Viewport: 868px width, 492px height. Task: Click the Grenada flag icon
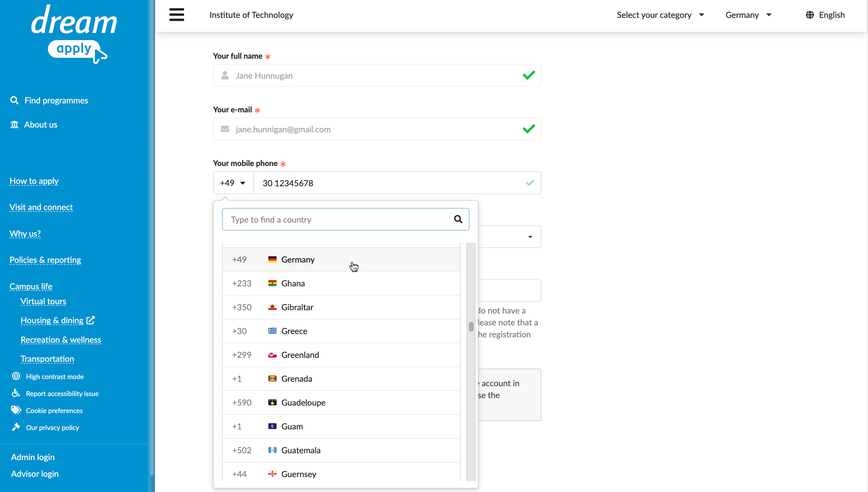(272, 378)
